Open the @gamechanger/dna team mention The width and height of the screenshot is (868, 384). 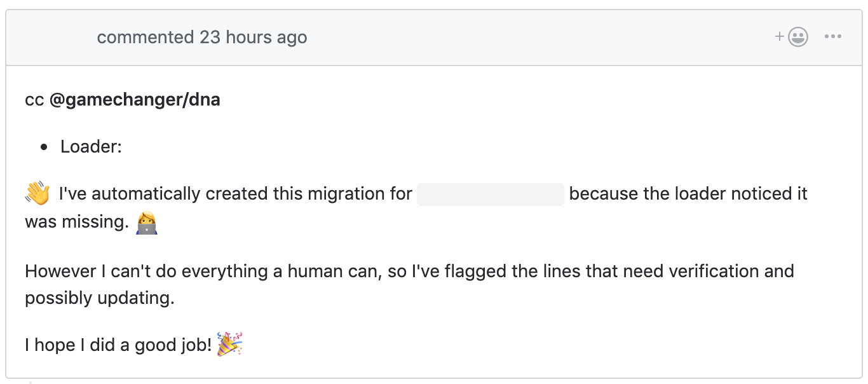coord(135,100)
